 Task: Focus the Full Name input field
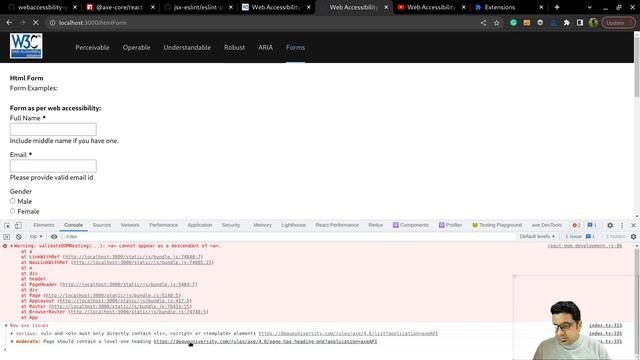pyautogui.click(x=53, y=129)
